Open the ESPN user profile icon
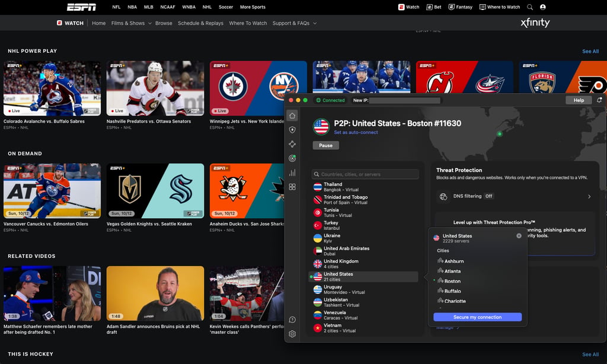The image size is (607, 364). click(x=543, y=7)
